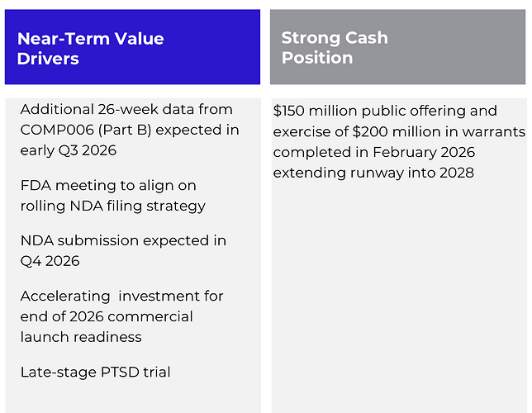
Task: Select the "completed in February 2026" line
Action: pyautogui.click(x=374, y=152)
